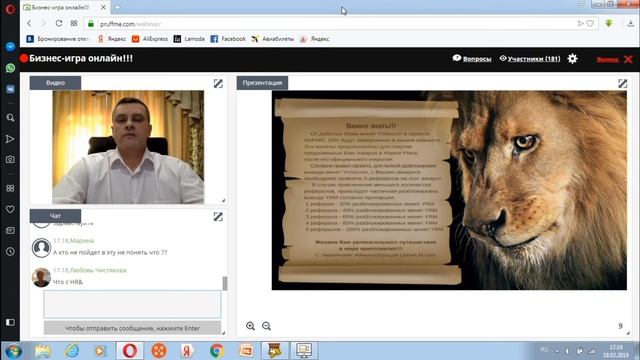This screenshot has width=640, height=360.
Task: Open bookmarks heart in sidebar
Action: (x=10, y=209)
